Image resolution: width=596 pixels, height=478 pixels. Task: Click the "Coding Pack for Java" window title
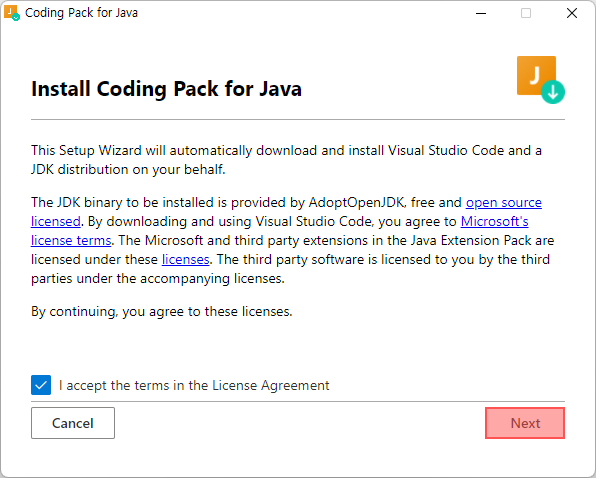(x=81, y=13)
